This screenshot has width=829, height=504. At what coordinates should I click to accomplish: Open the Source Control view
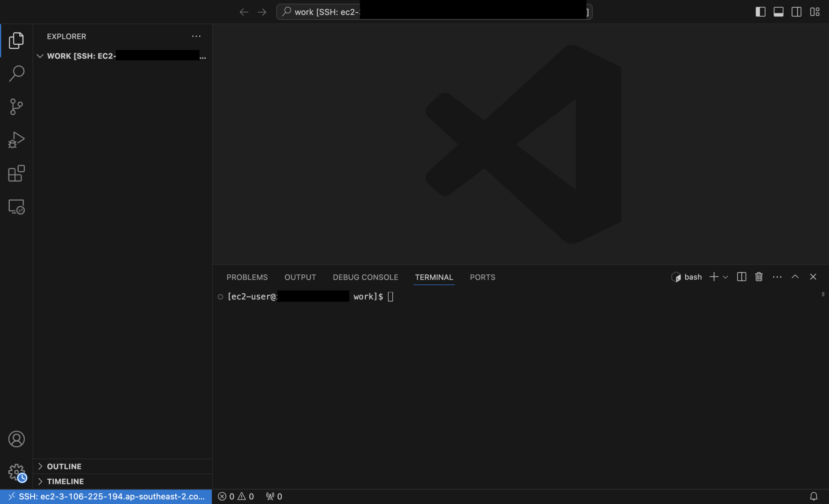point(16,106)
